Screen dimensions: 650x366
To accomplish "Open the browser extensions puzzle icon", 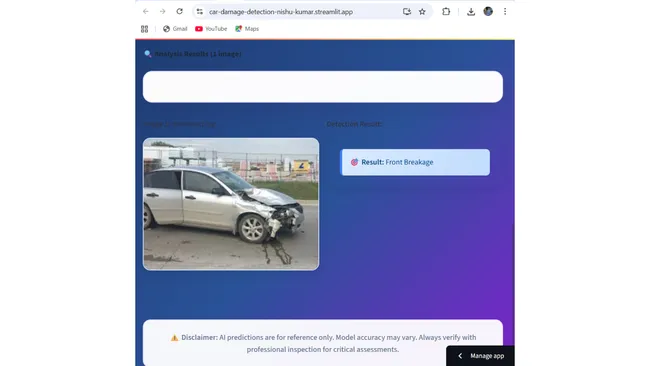I will point(446,12).
